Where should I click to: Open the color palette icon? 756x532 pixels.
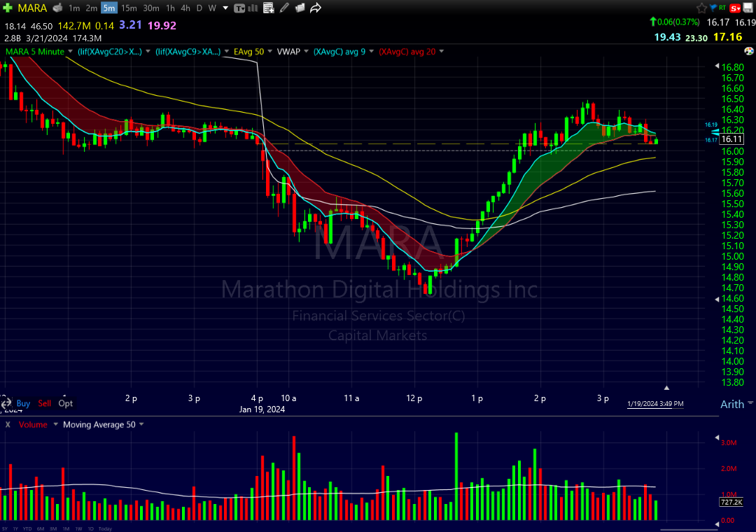point(748,51)
